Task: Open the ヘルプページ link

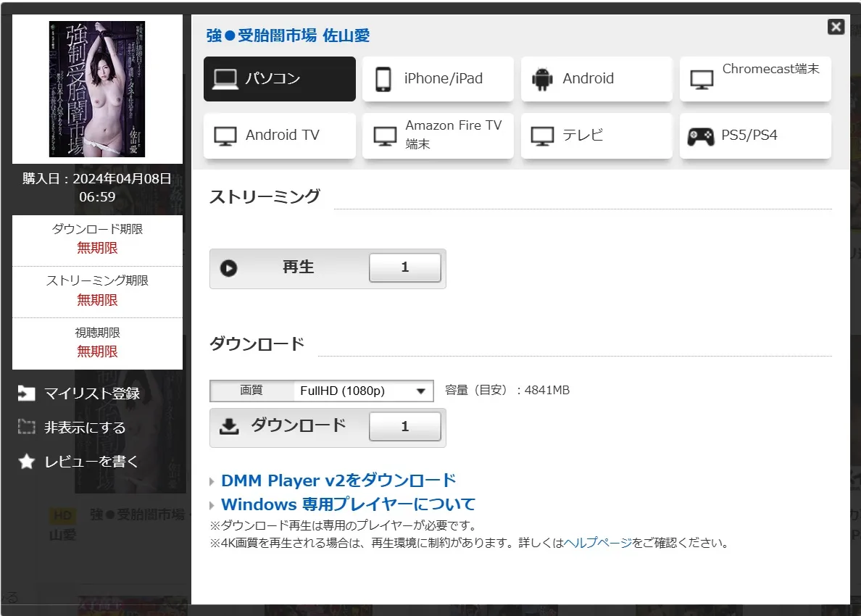Action: click(597, 542)
